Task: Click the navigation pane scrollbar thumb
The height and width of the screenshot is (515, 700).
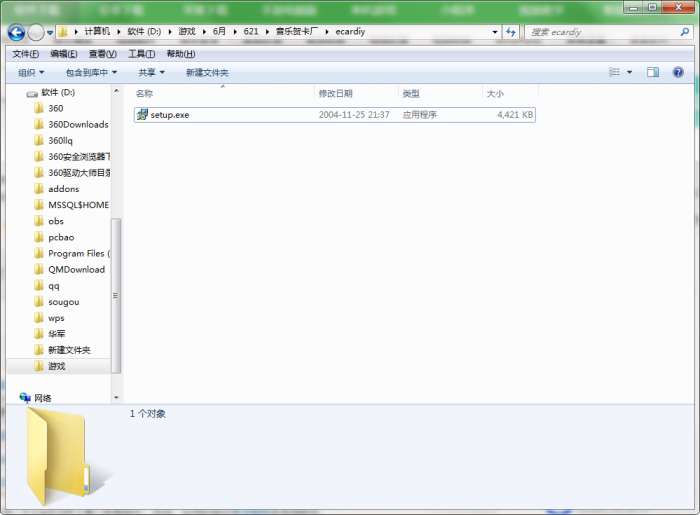Action: [116, 295]
